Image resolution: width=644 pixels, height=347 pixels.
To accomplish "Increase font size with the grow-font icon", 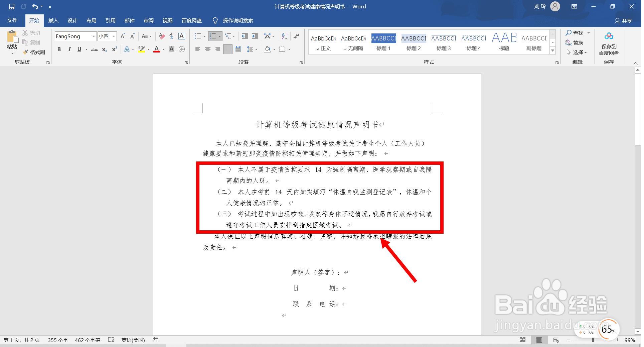I will coord(123,36).
